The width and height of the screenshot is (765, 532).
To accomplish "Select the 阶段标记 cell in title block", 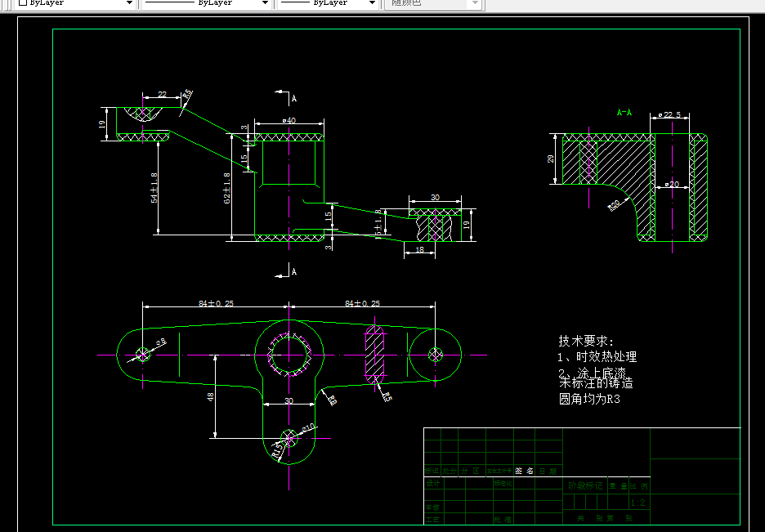I will 585,485.
